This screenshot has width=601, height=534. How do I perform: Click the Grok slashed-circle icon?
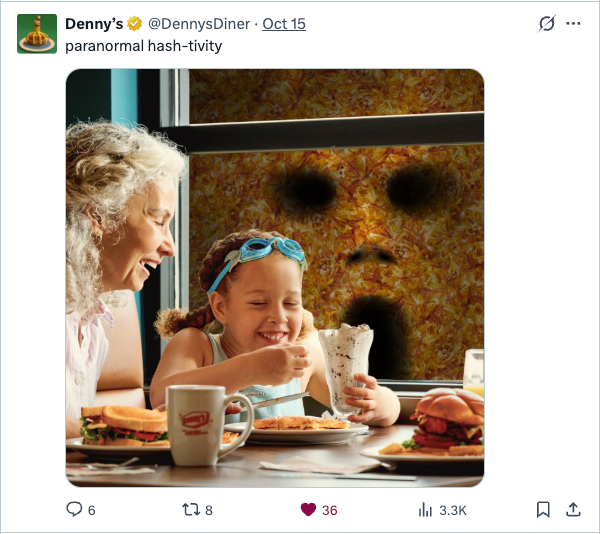[x=547, y=24]
